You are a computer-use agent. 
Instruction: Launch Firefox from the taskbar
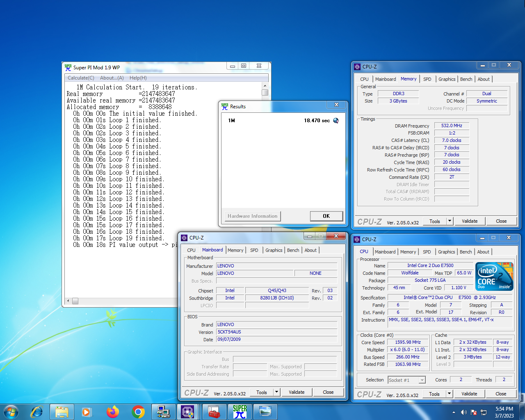pos(112,411)
